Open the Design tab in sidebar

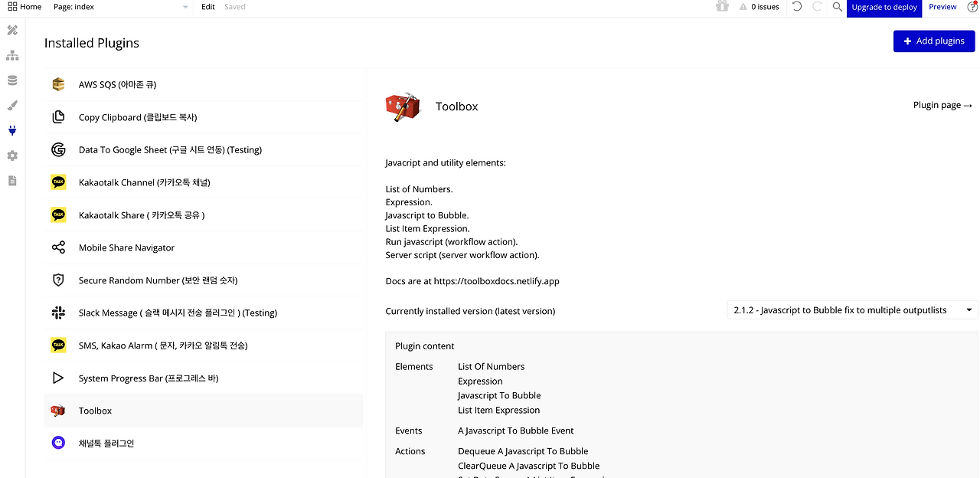tap(12, 31)
